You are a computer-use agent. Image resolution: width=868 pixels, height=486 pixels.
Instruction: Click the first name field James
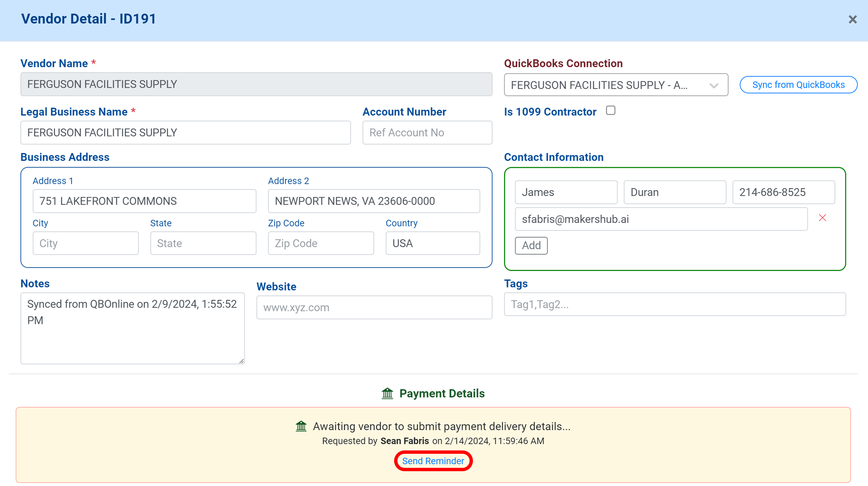point(566,192)
